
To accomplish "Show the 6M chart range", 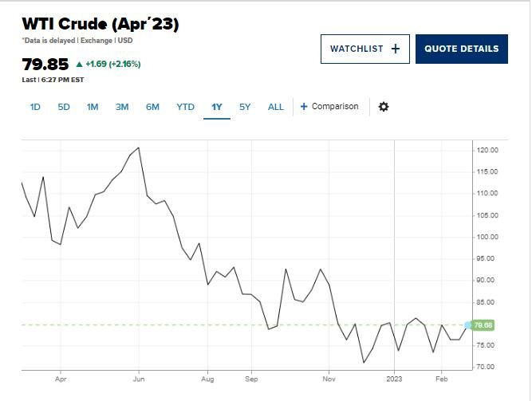I will point(152,107).
